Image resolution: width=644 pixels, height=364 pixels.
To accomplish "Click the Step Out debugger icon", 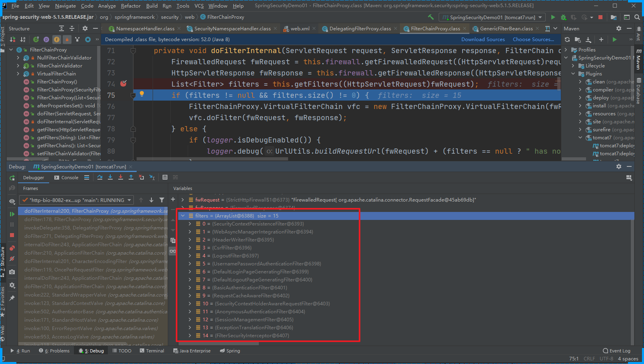I will (131, 178).
